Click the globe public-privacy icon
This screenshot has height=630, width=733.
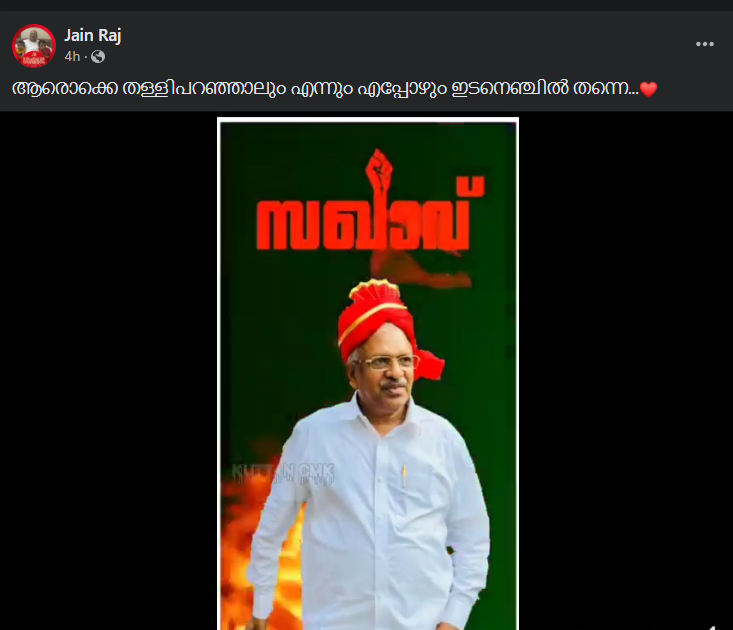point(98,57)
